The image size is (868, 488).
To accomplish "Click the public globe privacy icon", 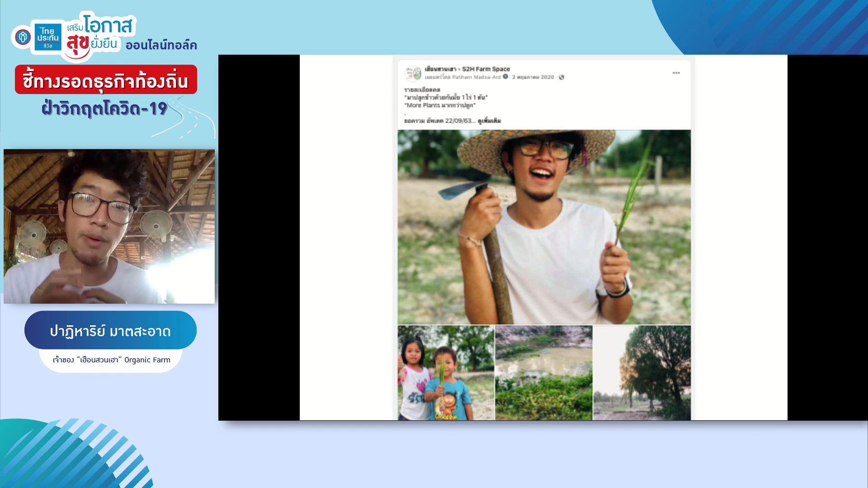I will pyautogui.click(x=561, y=77).
